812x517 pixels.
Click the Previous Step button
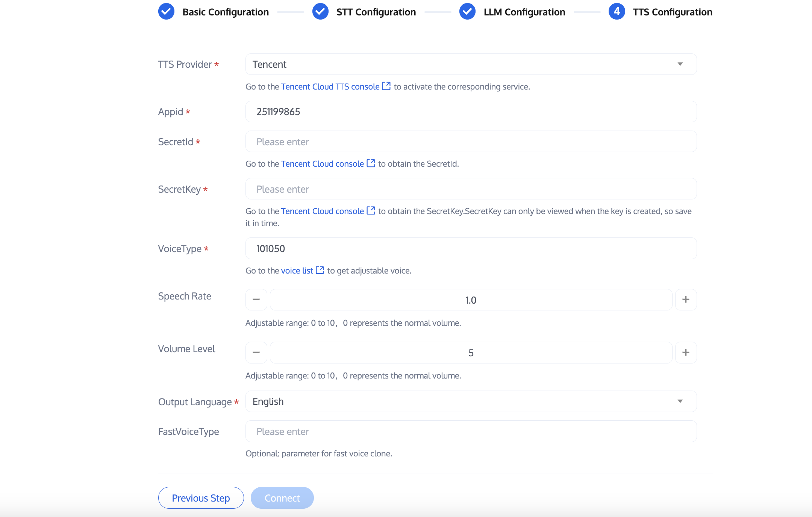click(x=201, y=498)
